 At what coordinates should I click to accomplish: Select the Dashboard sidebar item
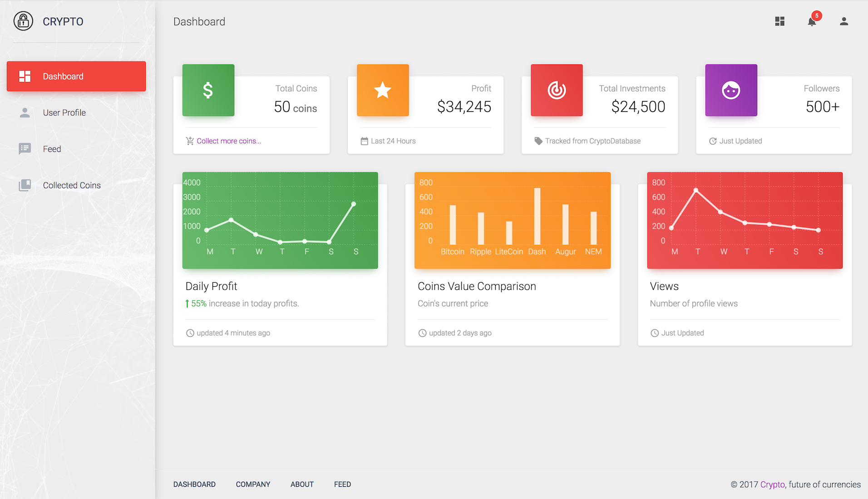(76, 76)
